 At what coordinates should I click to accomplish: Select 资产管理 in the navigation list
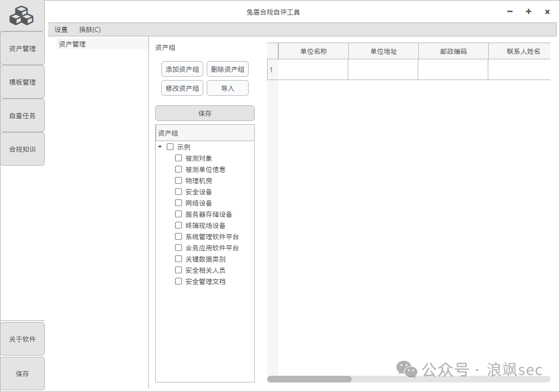(102, 44)
